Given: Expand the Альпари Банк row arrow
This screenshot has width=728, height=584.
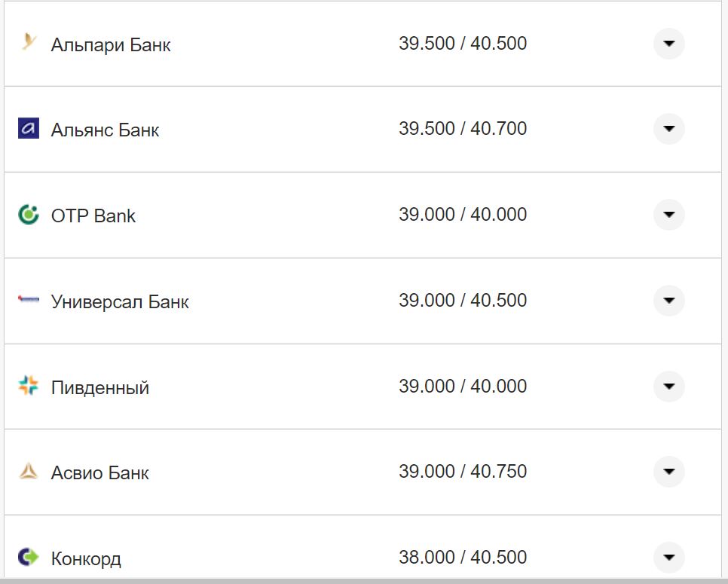Looking at the screenshot, I should [x=668, y=44].
